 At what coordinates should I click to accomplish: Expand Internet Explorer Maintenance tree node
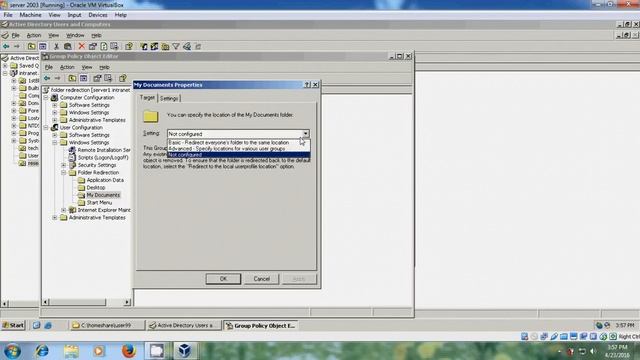coord(64,210)
